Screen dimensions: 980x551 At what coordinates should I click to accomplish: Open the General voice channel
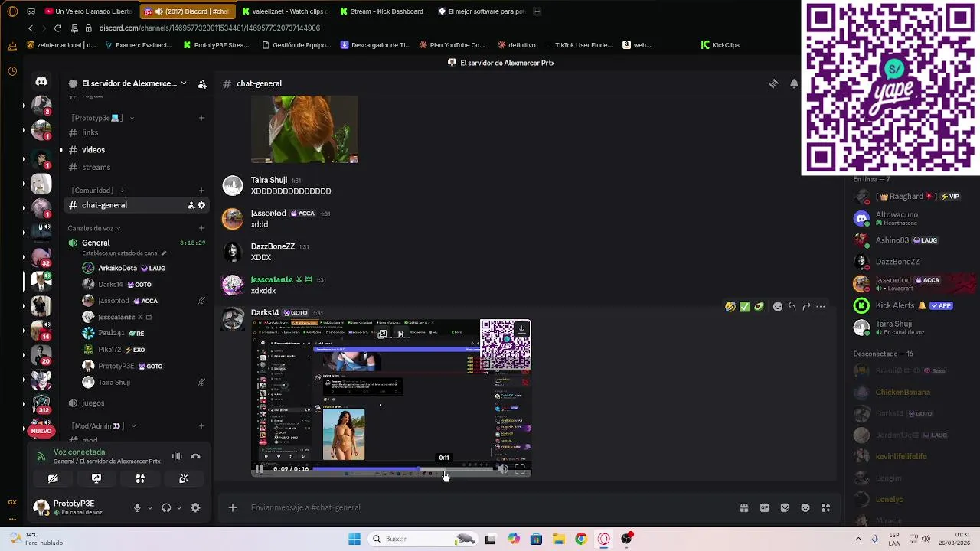click(96, 243)
